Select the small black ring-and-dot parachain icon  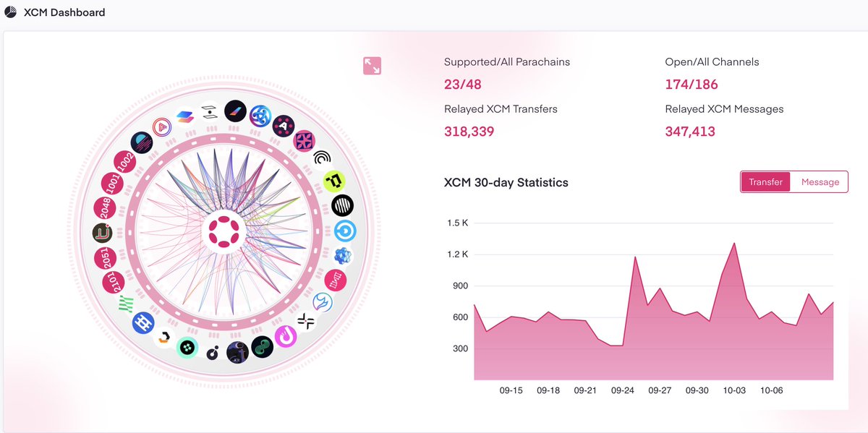pyautogui.click(x=212, y=353)
